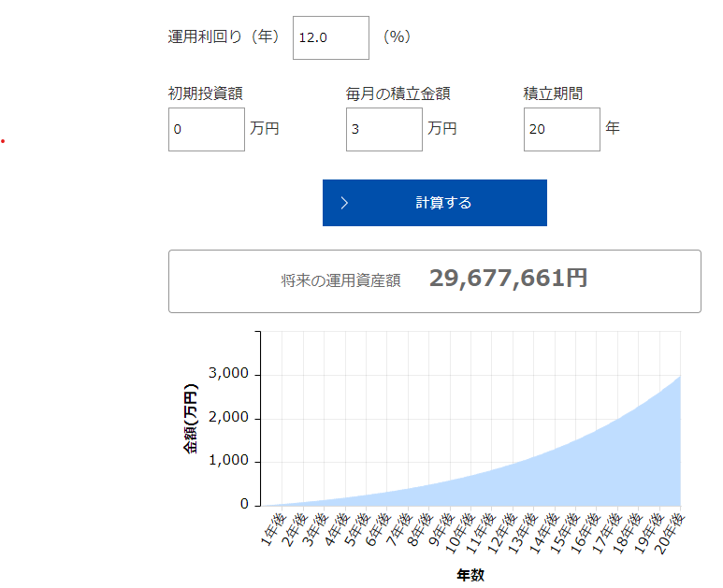Image resolution: width=723 pixels, height=588 pixels.
Task: Click the 積立期間 label text
Action: 553,93
